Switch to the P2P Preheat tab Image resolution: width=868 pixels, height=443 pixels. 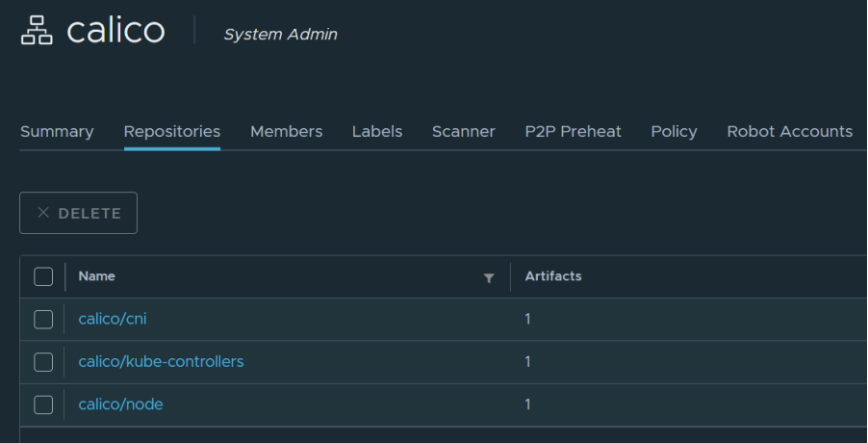(573, 132)
